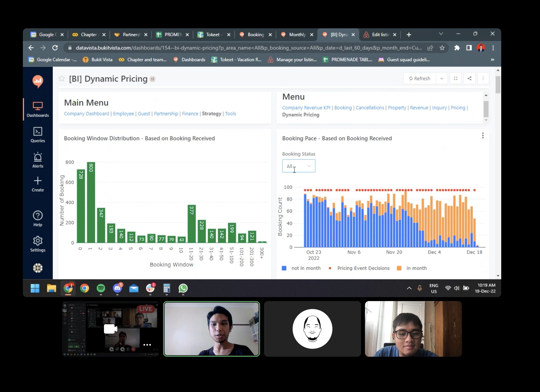Open the Bukit Vista bookmark
540x392 pixels.
pyautogui.click(x=97, y=60)
